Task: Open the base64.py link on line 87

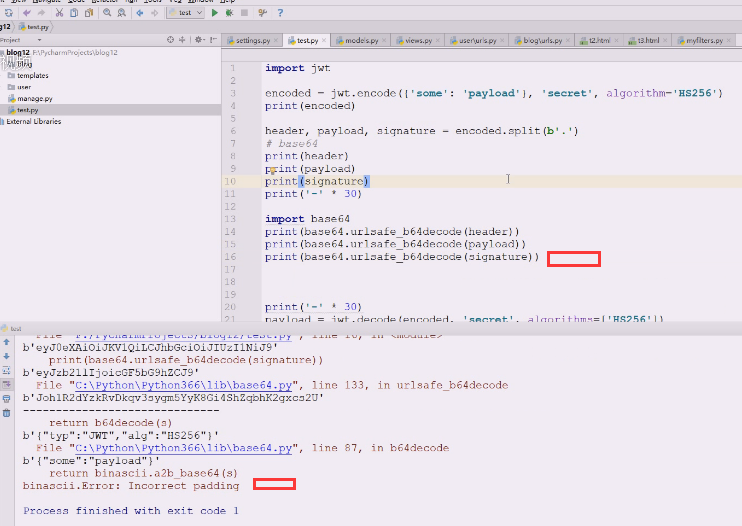Action: click(x=186, y=448)
